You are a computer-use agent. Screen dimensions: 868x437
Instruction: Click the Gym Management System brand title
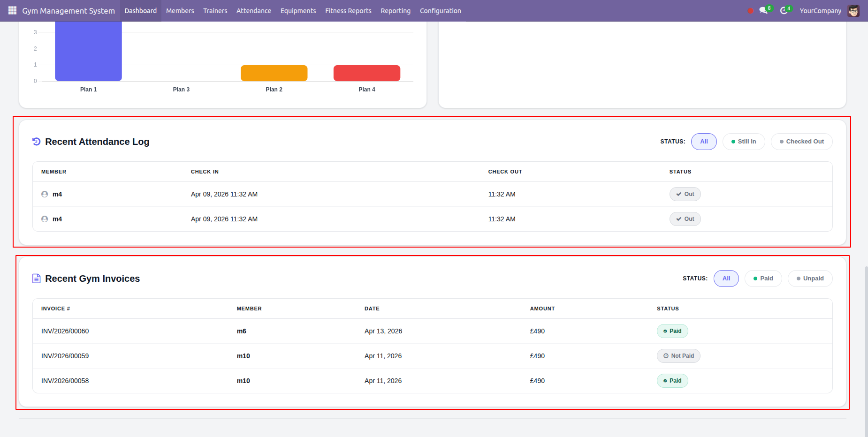(69, 11)
